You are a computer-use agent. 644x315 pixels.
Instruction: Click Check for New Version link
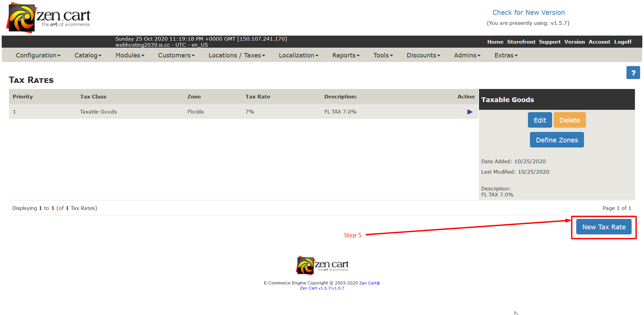tap(529, 12)
